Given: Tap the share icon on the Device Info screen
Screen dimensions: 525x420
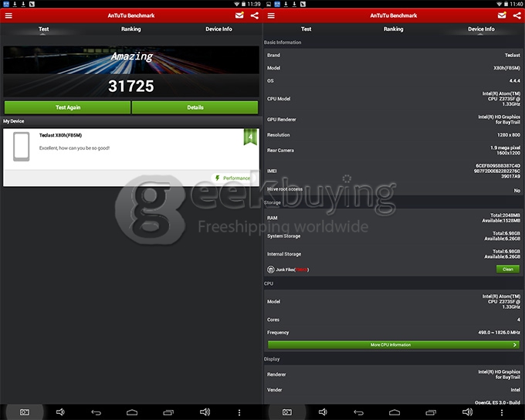Looking at the screenshot, I should tap(517, 15).
